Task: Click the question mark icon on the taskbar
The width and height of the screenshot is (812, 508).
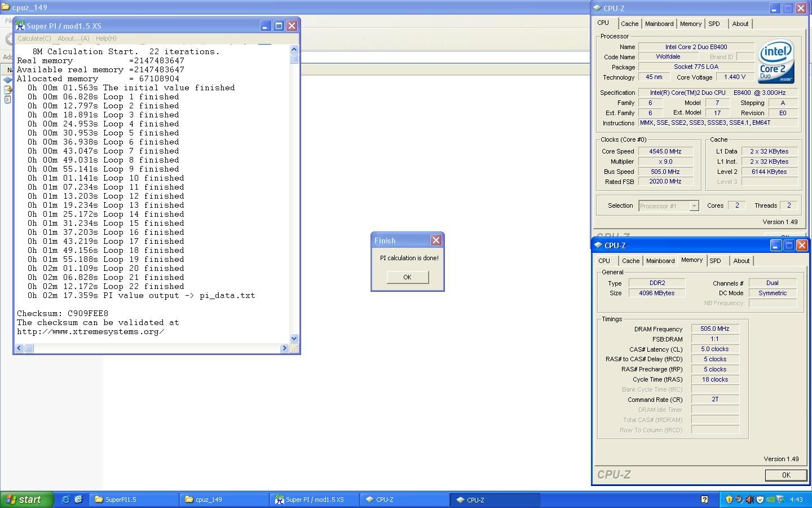Action: (x=704, y=500)
